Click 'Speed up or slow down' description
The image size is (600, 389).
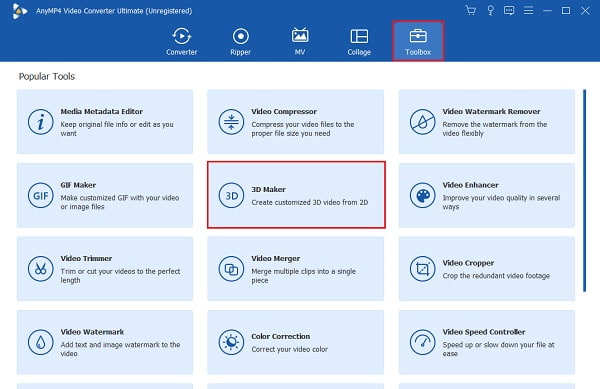[x=498, y=349]
